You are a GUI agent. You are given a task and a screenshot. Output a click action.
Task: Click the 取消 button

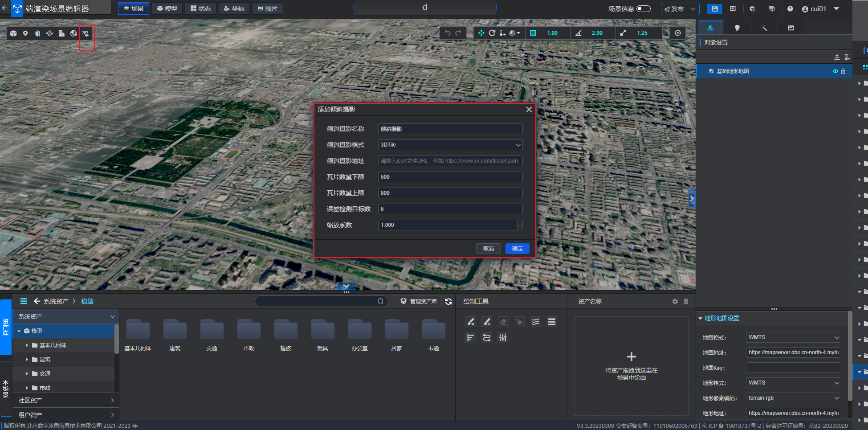[x=489, y=249]
